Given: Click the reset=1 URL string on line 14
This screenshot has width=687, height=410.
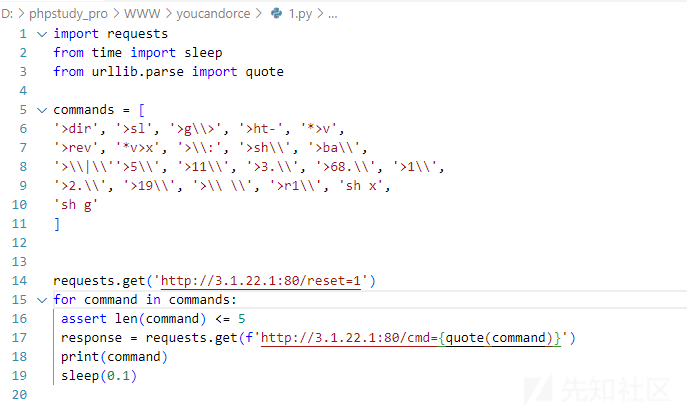Looking at the screenshot, I should [x=261, y=281].
